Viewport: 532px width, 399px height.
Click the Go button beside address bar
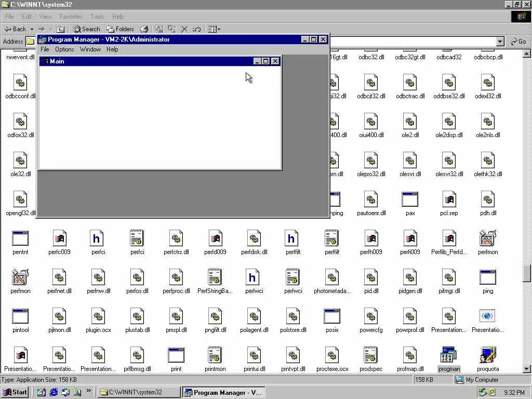point(518,42)
